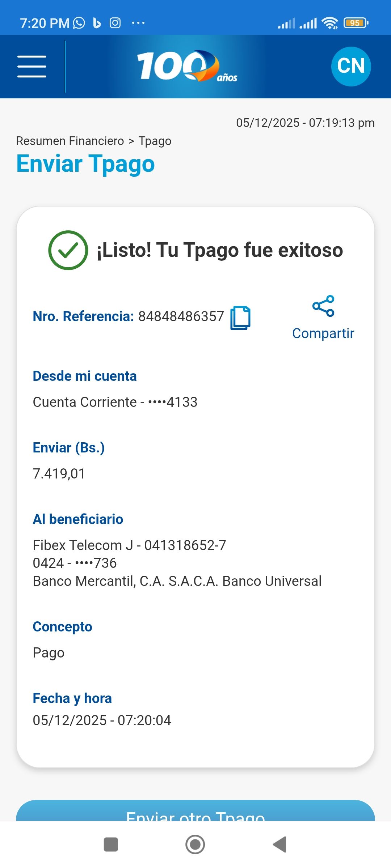This screenshot has width=391, height=868.
Task: Tap the Enviar Tpago page heading
Action: point(86,164)
